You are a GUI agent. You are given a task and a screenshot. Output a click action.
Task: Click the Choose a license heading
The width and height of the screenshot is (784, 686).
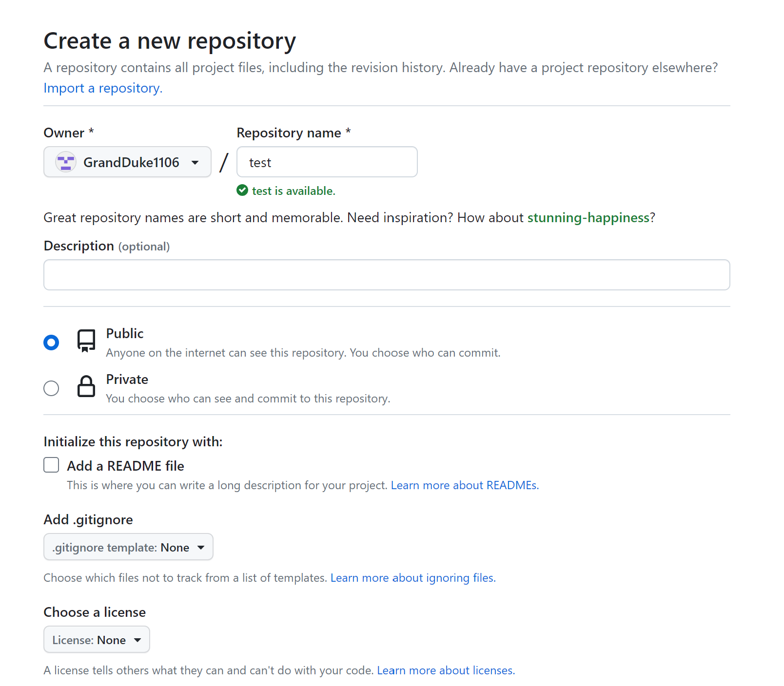click(x=95, y=612)
